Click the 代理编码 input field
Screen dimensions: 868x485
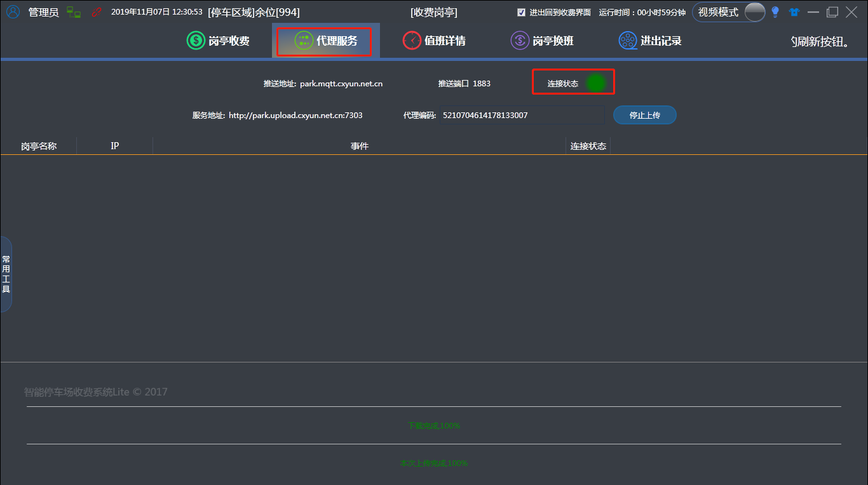tap(522, 115)
